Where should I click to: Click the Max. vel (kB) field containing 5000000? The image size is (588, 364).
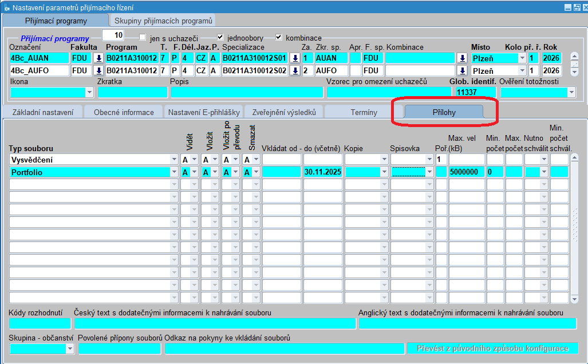click(466, 172)
